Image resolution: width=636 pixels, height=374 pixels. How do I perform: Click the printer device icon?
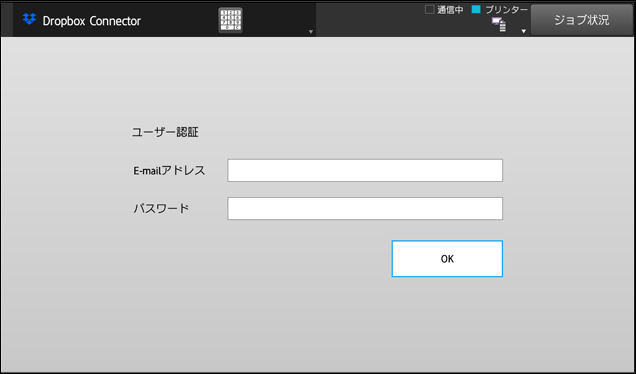click(x=499, y=25)
